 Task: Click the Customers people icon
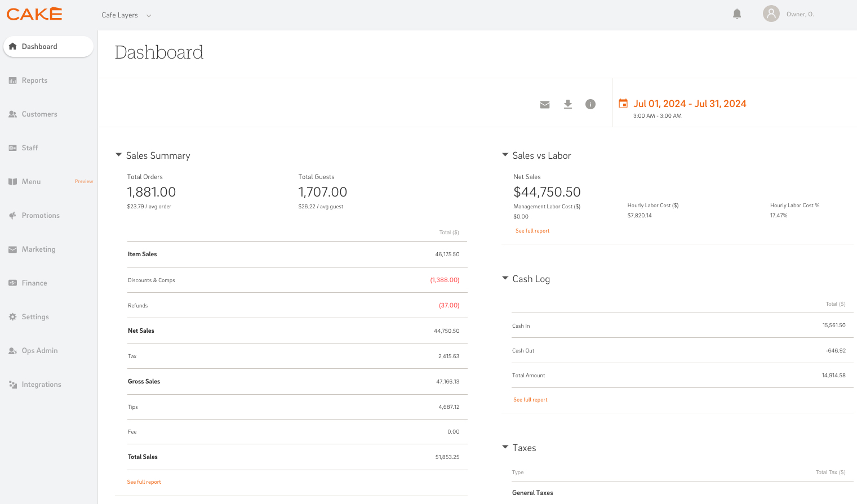tap(12, 114)
